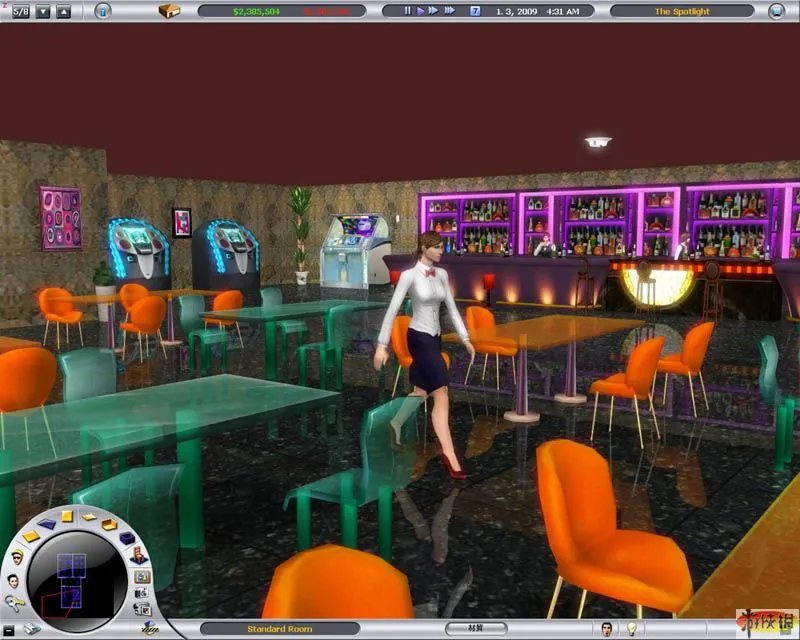Open the treasure chest finances icon
800x640 pixels.
tap(169, 11)
